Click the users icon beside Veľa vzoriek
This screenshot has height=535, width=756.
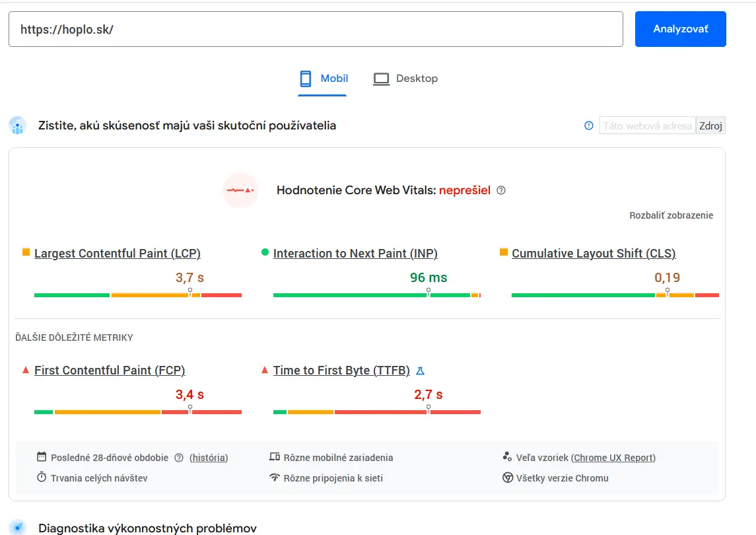tap(508, 456)
